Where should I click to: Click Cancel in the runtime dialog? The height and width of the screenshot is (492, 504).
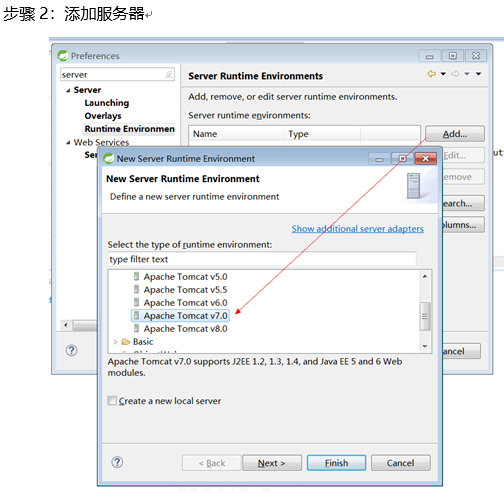click(x=401, y=463)
